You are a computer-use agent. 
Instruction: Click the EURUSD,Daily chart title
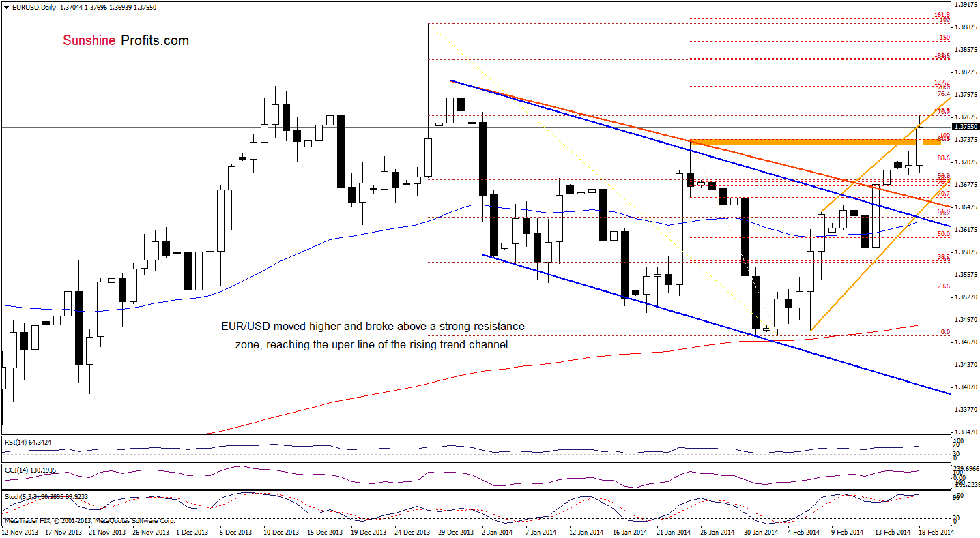[34, 7]
